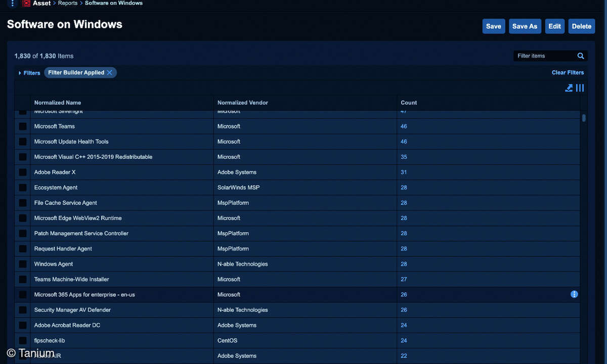
Task: Select the Microsoft Teams row checkbox
Action: click(x=23, y=126)
